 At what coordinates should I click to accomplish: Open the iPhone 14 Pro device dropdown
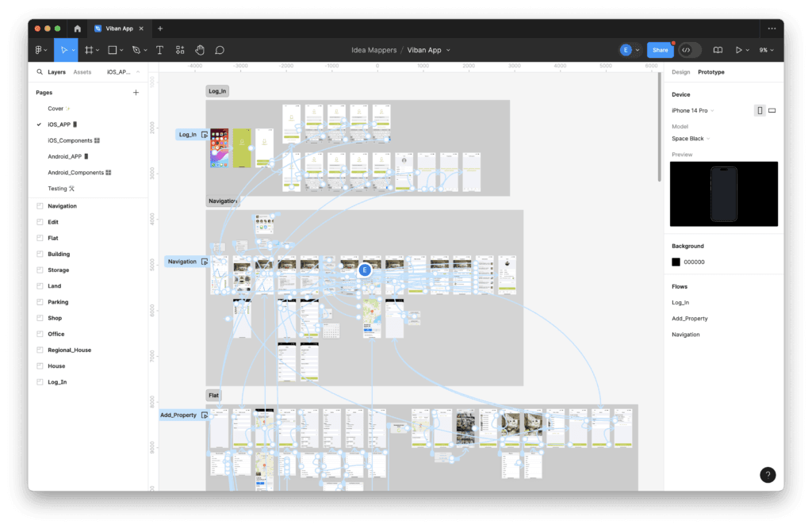click(x=693, y=111)
